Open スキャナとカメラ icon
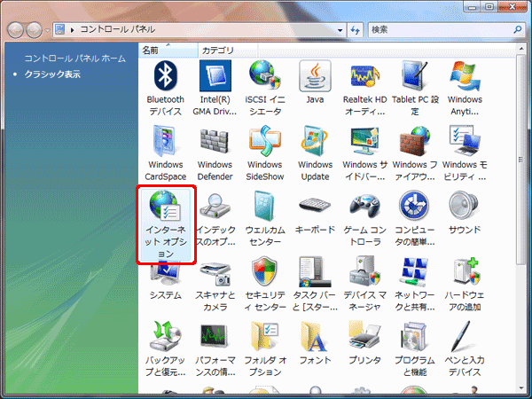This screenshot has height=399, width=532. point(215,286)
